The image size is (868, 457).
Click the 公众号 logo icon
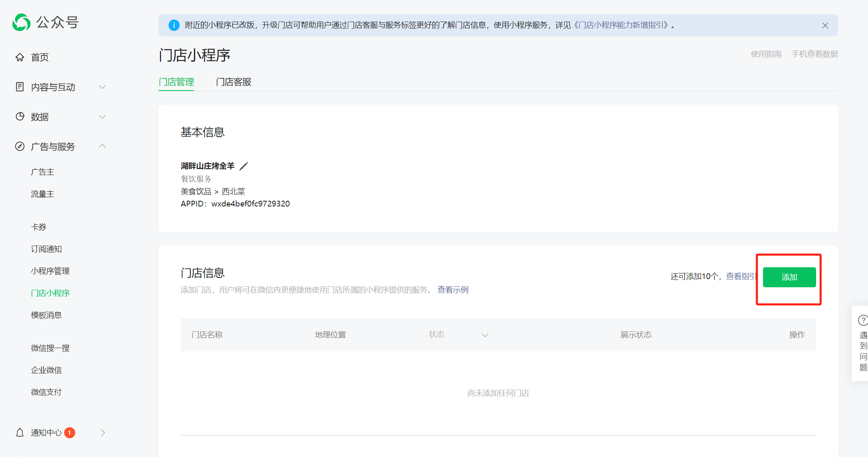pos(21,22)
